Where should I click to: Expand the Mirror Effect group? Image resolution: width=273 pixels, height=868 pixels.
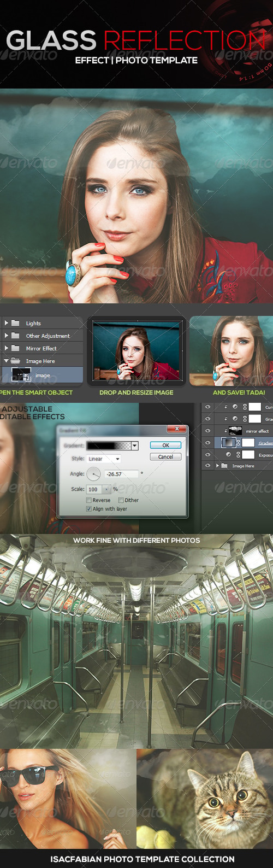click(x=6, y=348)
